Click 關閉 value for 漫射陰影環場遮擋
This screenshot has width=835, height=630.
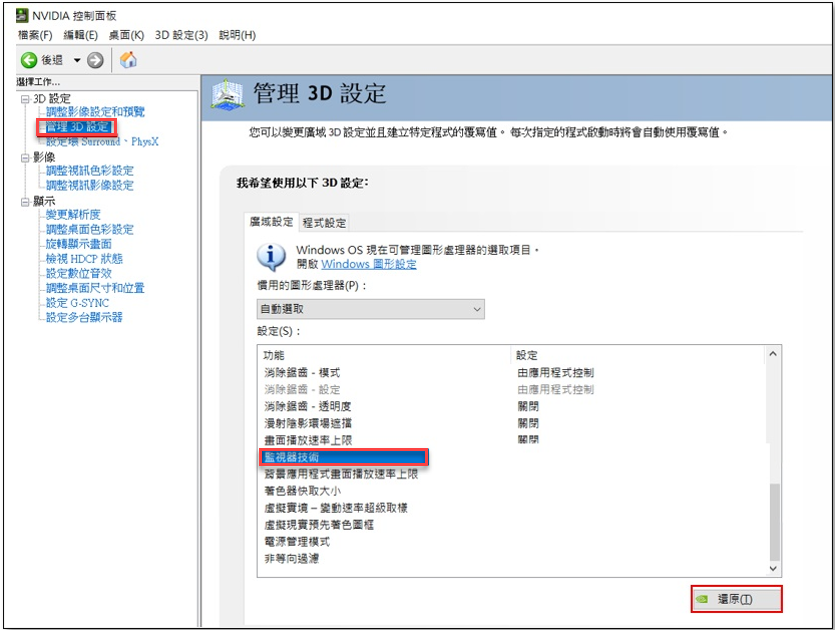pyautogui.click(x=528, y=424)
